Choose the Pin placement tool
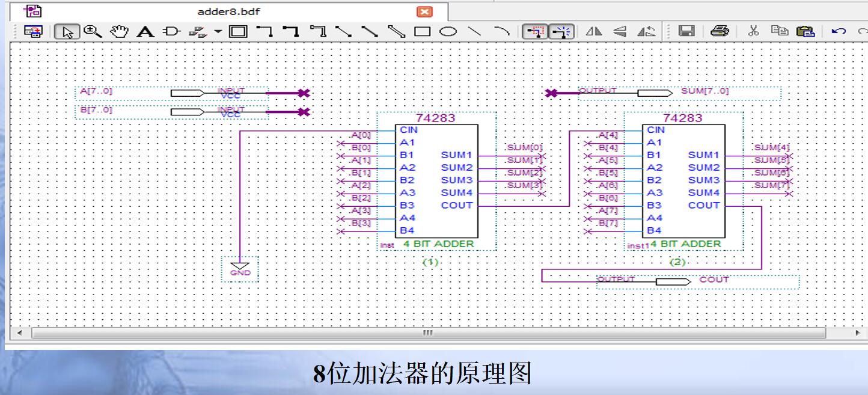The image size is (868, 395). coord(172,31)
